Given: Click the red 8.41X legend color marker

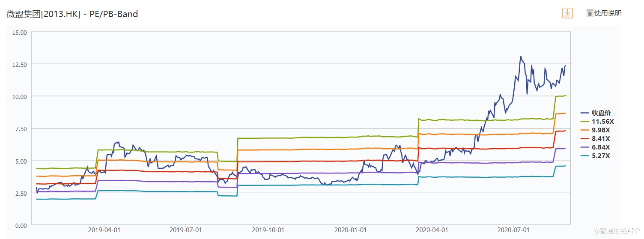Looking at the screenshot, I should 585,139.
